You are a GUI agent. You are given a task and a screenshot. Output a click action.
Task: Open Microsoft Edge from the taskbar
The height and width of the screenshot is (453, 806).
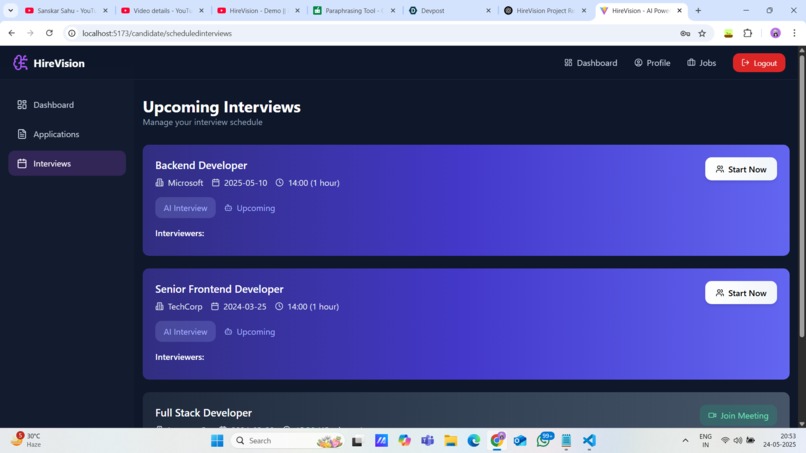click(473, 441)
